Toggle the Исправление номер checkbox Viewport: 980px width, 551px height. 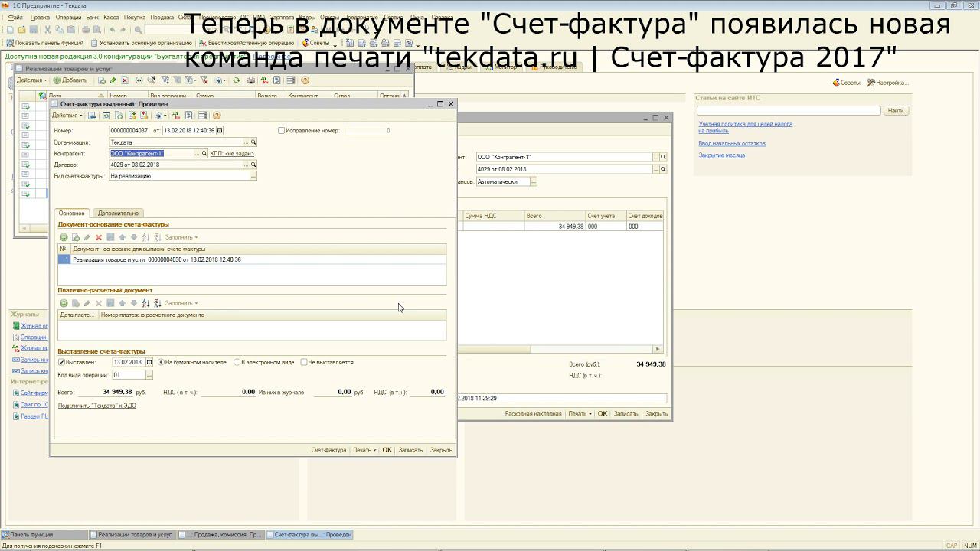[281, 131]
